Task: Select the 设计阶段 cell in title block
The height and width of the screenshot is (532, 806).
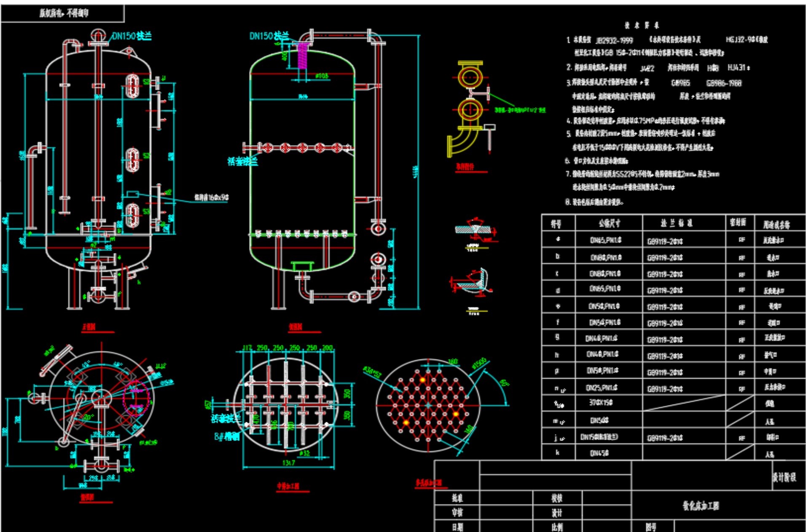Action: coord(784,477)
